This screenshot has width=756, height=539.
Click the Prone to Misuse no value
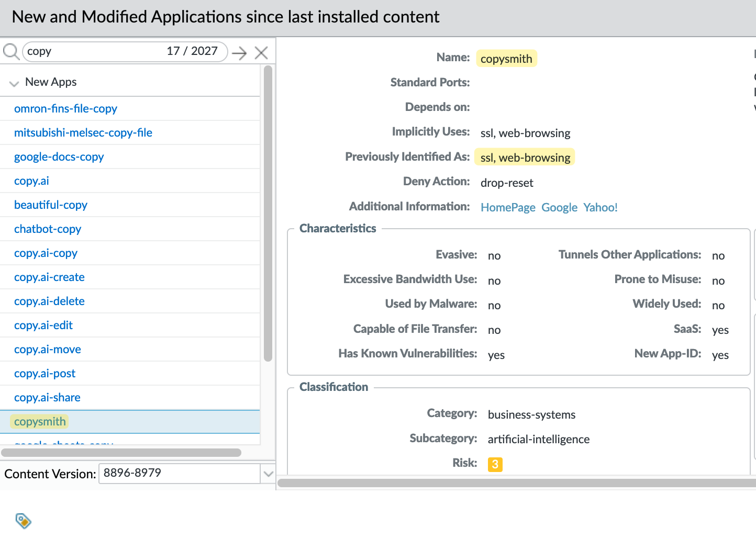[x=718, y=280]
